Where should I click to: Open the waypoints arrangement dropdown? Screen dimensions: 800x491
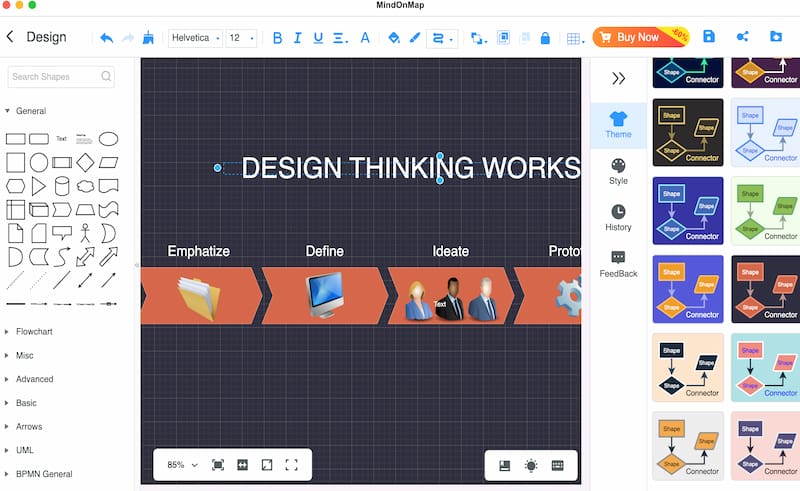pyautogui.click(x=479, y=38)
